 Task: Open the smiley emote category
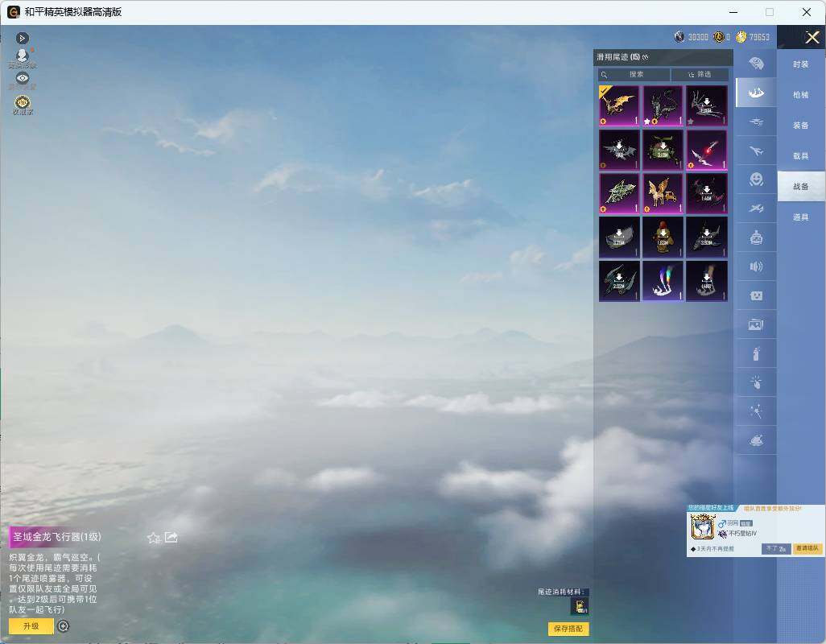point(756,180)
